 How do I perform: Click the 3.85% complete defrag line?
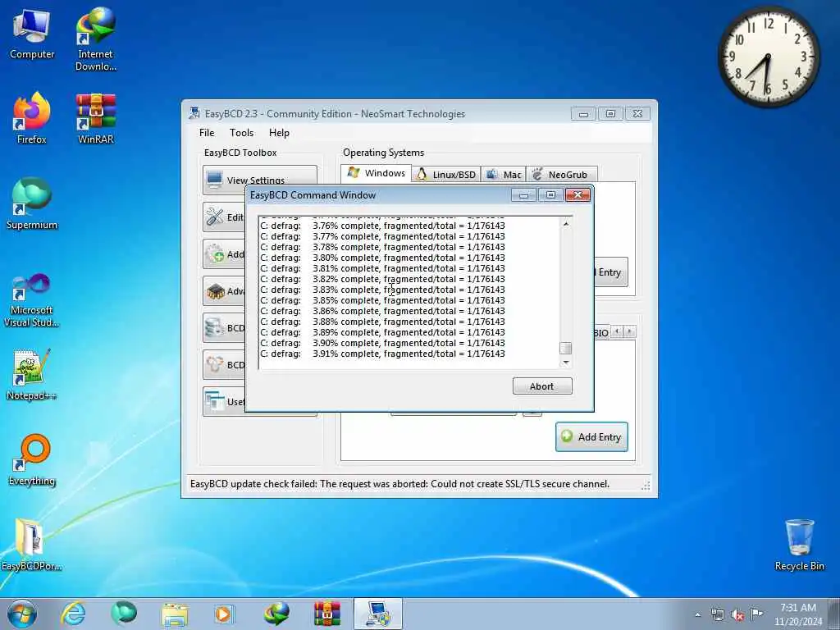[382, 300]
